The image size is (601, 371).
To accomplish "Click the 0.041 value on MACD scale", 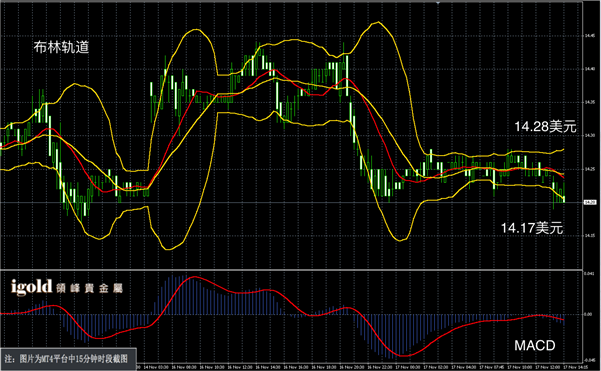I will [589, 274].
